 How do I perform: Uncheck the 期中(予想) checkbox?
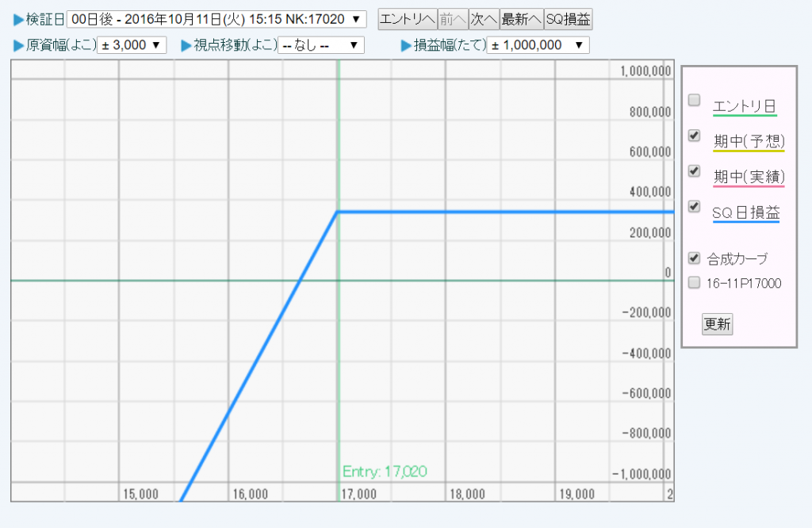point(695,136)
